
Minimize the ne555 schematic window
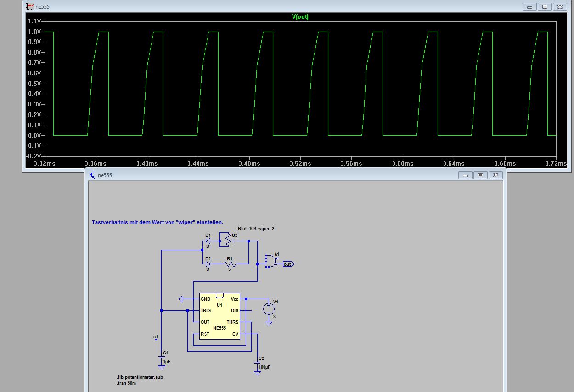click(465, 175)
